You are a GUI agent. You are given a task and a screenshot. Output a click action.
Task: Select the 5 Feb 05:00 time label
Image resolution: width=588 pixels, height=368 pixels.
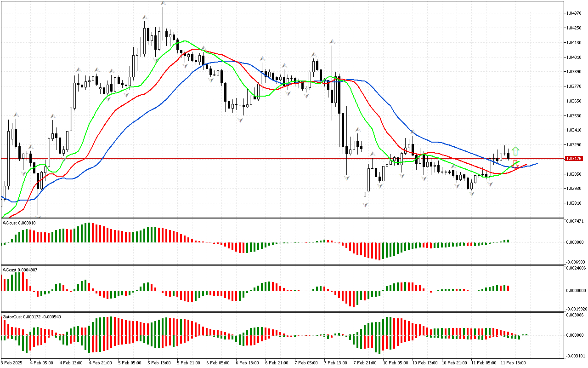[x=130, y=362]
